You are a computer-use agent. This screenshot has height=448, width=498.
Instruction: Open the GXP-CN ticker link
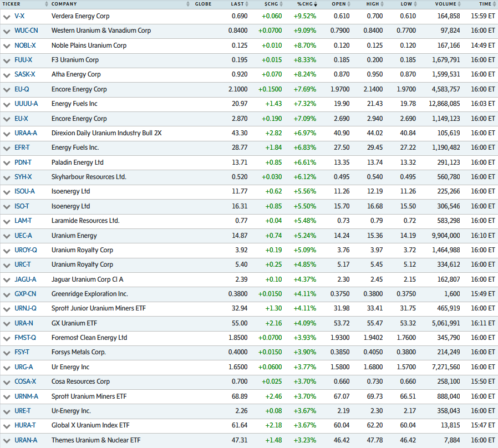26,294
